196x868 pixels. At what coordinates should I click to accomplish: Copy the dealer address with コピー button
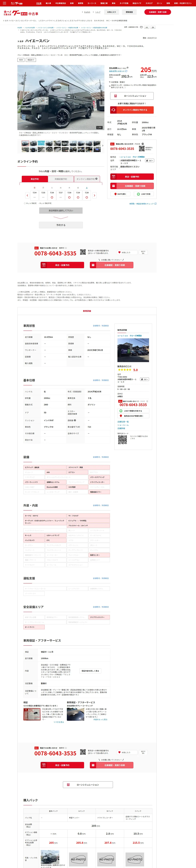click(150, 161)
